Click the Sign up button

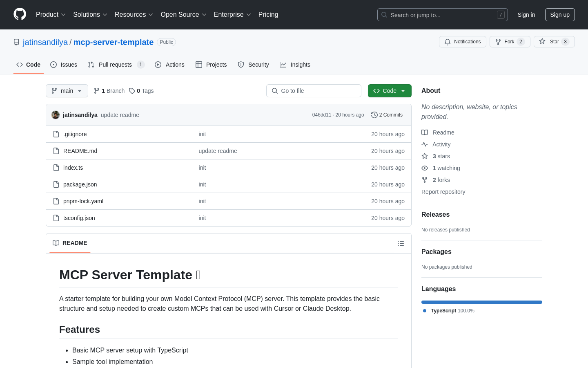(x=560, y=15)
